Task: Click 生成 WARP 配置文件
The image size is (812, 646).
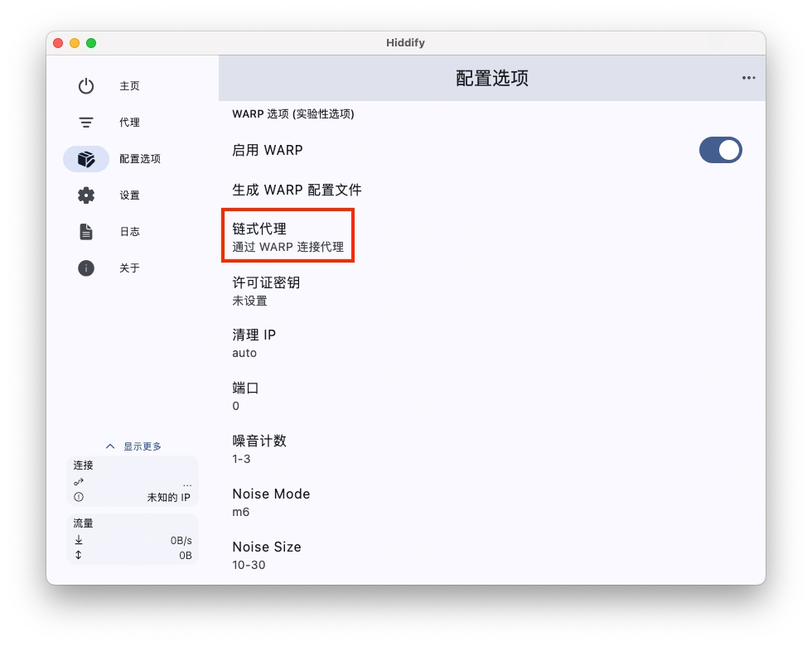Action: (x=297, y=190)
